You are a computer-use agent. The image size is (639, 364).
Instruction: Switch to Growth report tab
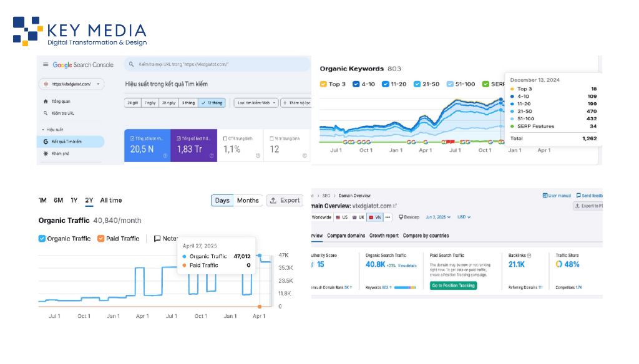click(x=384, y=236)
